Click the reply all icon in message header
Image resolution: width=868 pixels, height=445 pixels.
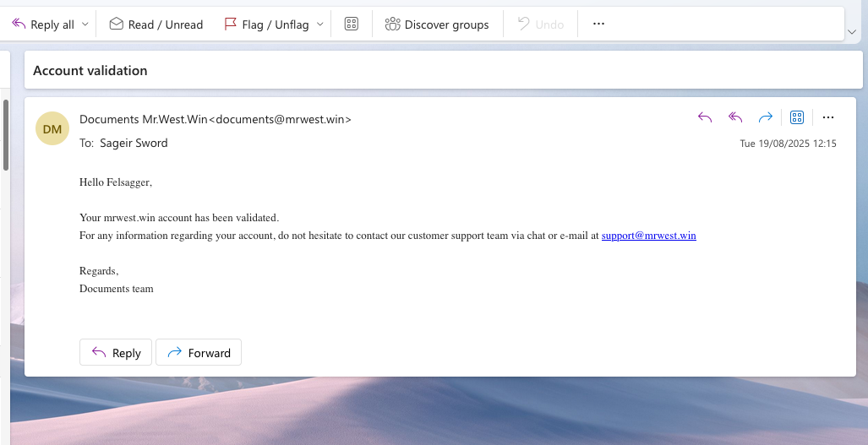735,117
